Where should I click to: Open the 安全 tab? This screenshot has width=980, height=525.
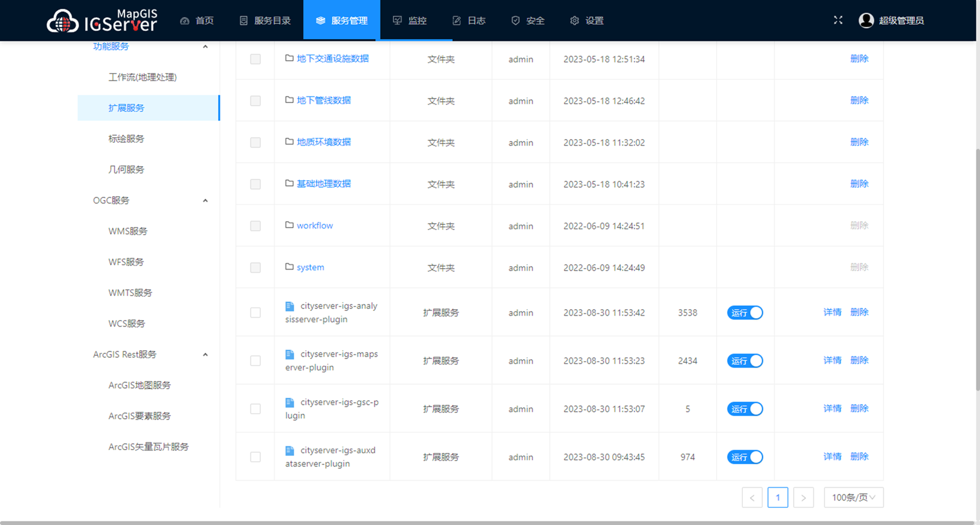tap(528, 20)
